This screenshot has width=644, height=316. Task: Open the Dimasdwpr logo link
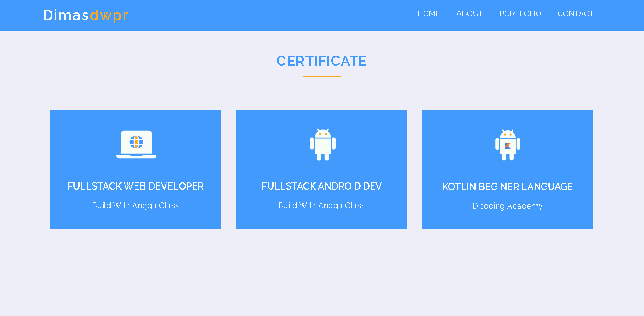coord(85,15)
